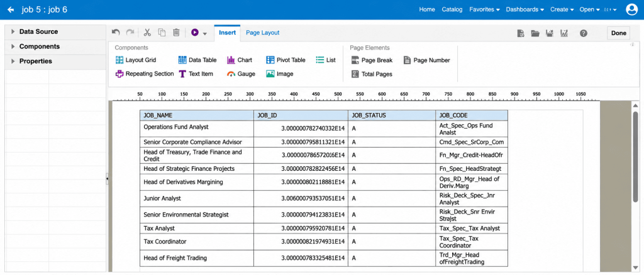Open the blurred dropdown beside Open

pos(610,9)
